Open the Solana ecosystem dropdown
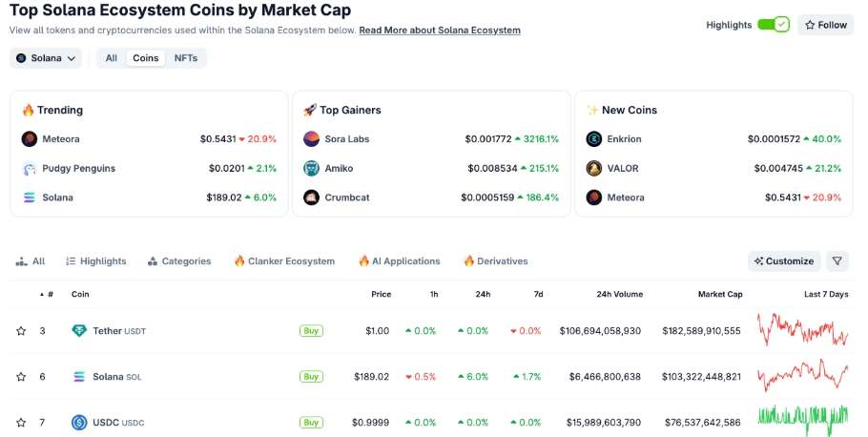The width and height of the screenshot is (868, 437). coord(46,58)
